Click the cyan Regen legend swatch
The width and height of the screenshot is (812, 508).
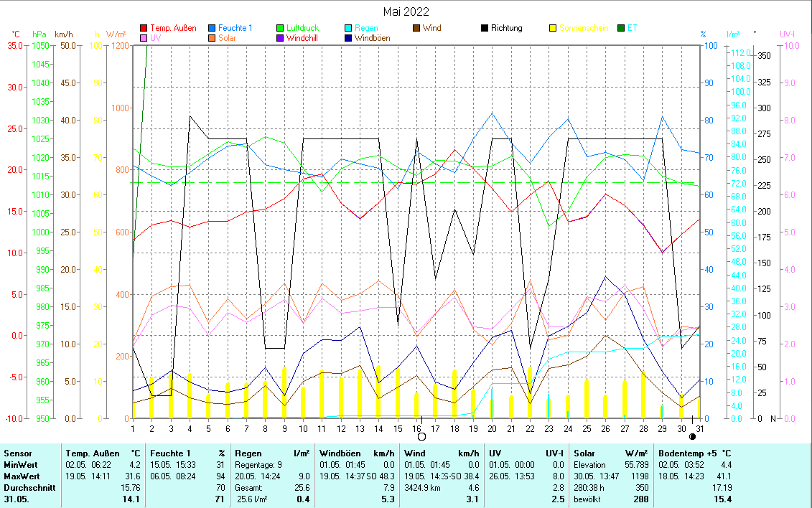coord(348,29)
